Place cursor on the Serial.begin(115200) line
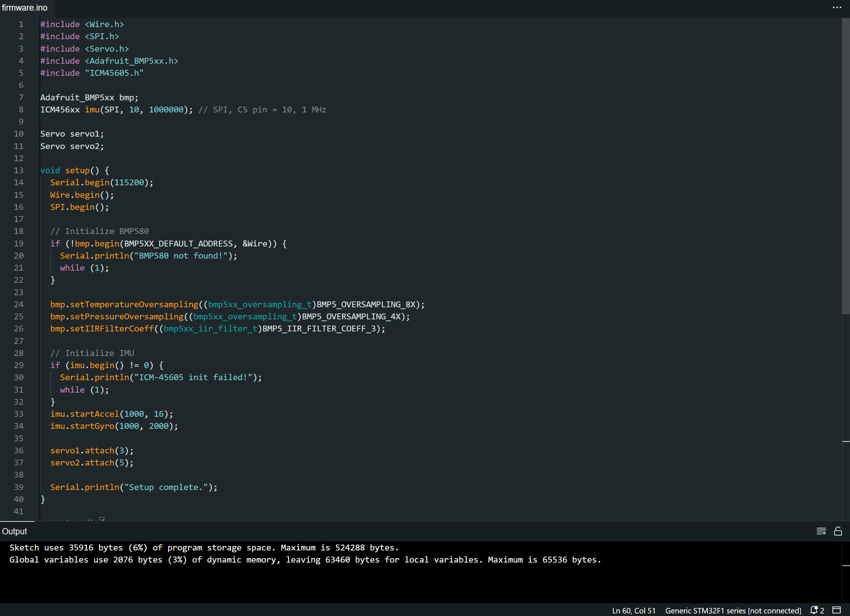This screenshot has width=850, height=616. click(x=101, y=182)
